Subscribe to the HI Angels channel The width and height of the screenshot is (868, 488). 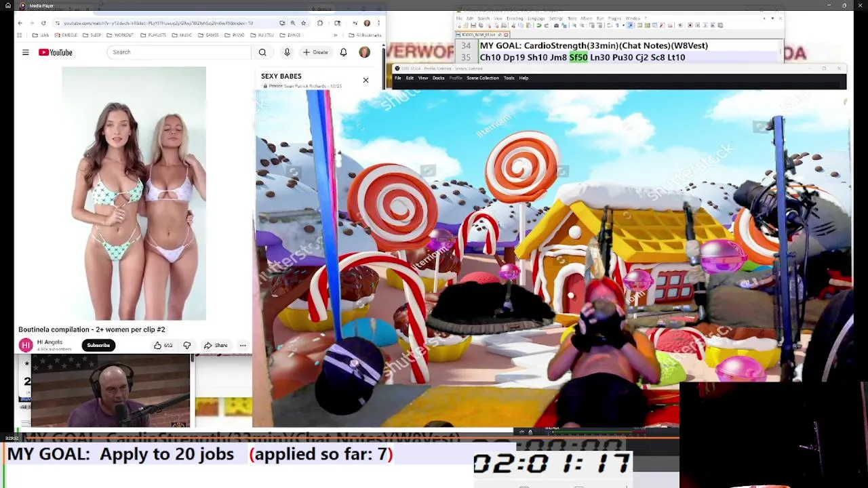click(98, 345)
